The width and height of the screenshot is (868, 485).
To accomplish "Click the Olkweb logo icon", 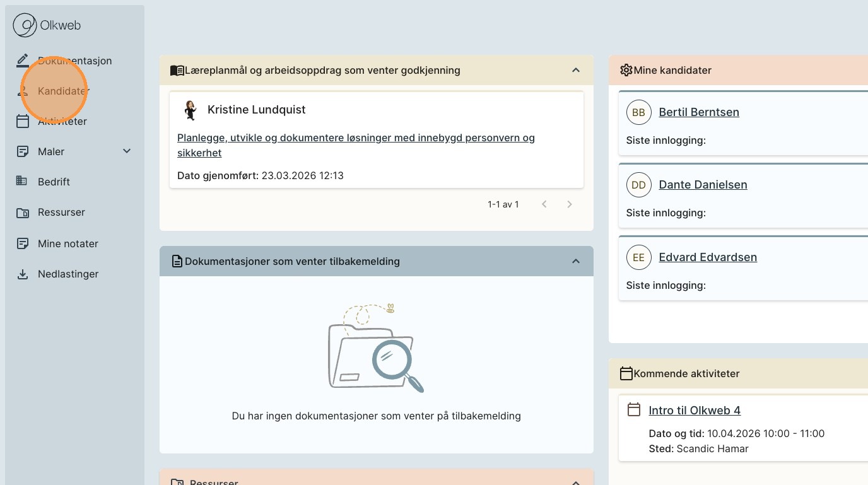I will coord(25,26).
